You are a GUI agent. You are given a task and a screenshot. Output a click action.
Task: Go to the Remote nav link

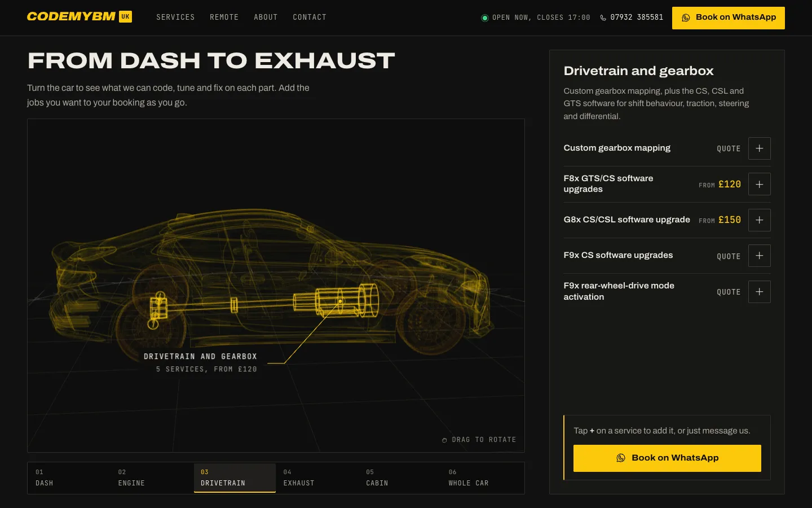point(224,17)
